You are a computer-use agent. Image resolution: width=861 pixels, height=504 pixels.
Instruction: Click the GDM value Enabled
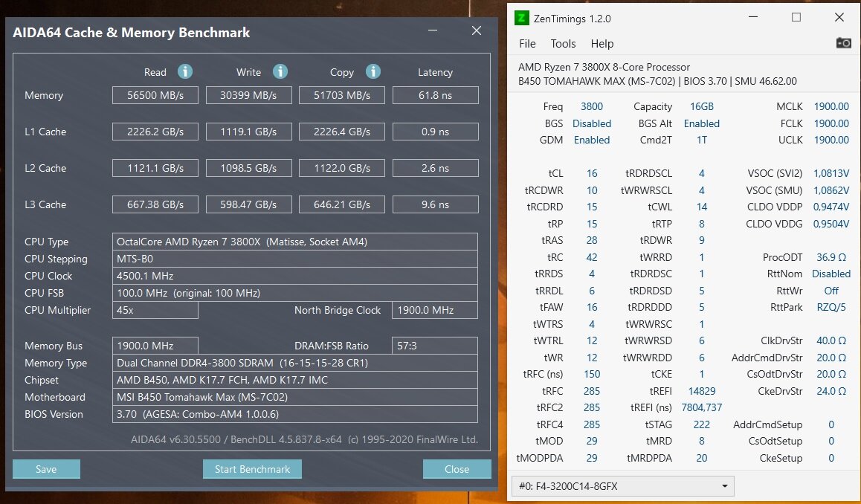pyautogui.click(x=591, y=140)
